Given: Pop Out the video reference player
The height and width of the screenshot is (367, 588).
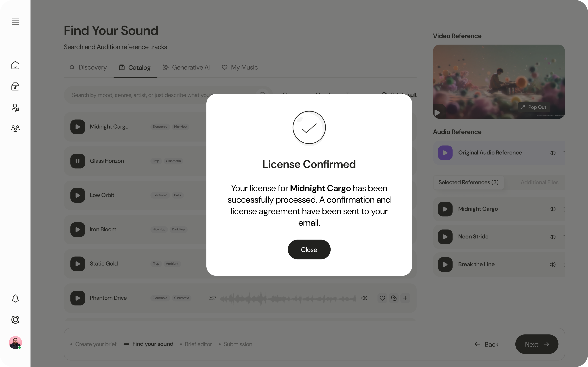Looking at the screenshot, I should pos(533,107).
